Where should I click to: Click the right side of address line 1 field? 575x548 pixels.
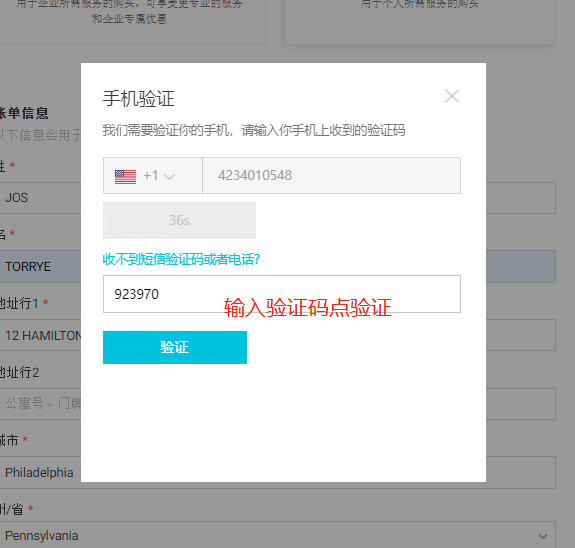point(521,335)
